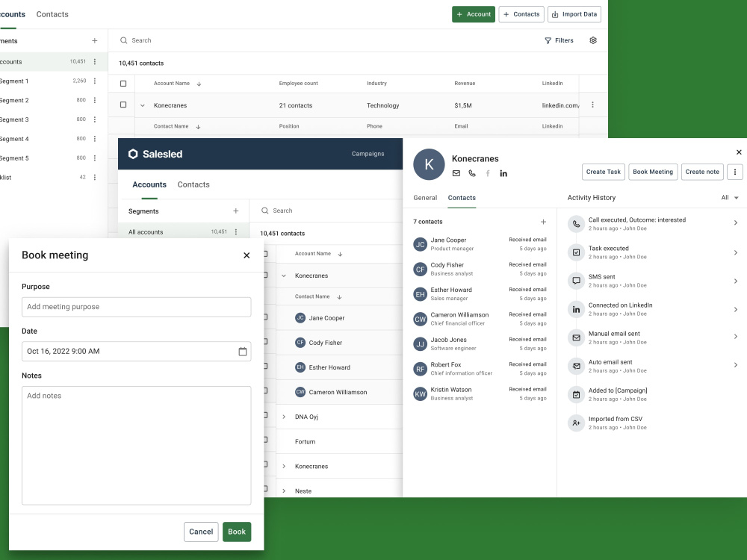747x560 pixels.
Task: Switch to Contacts tab in Salesled window
Action: click(x=193, y=184)
